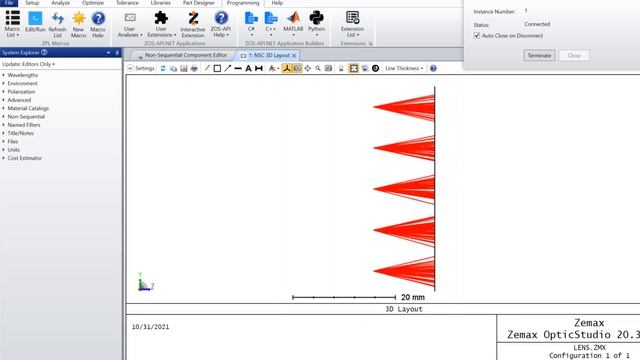Open the Part Designer ribbon tab

199,3
